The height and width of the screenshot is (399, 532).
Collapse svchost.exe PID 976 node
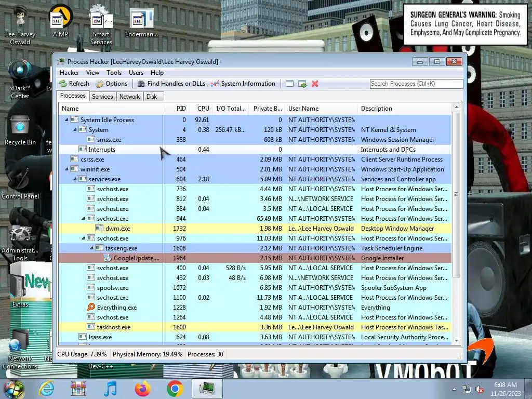[x=83, y=238]
